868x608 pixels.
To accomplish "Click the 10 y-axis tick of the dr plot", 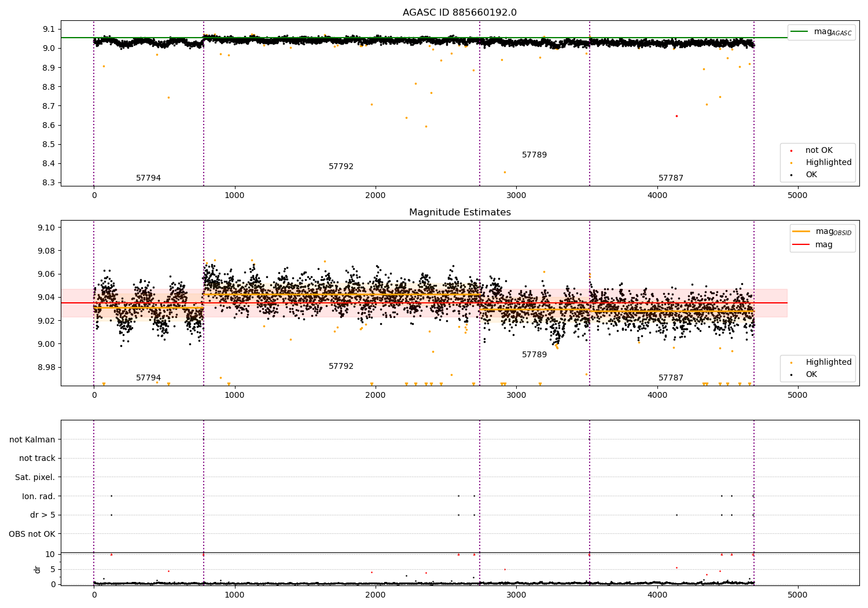I will [50, 555].
